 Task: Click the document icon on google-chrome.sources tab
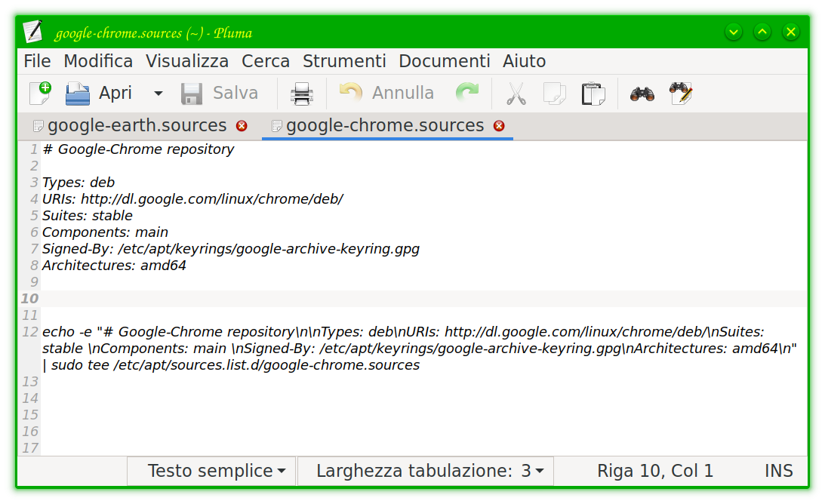tap(276, 126)
